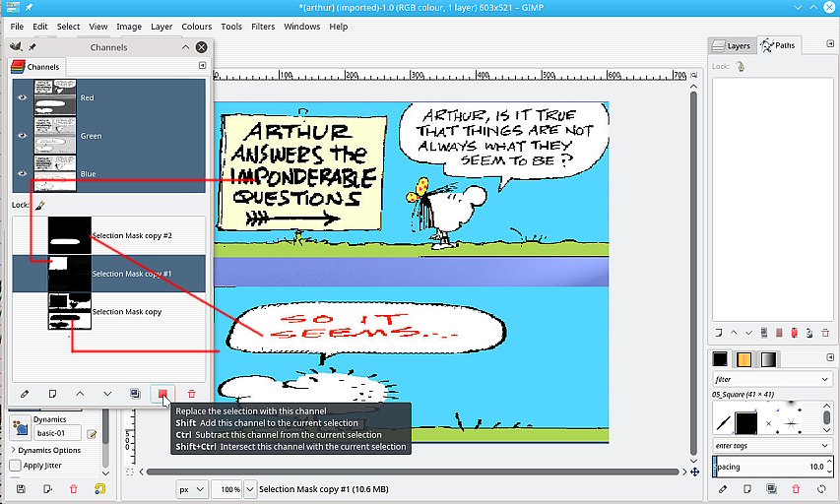Lower the path in the Paths panel

click(749, 333)
